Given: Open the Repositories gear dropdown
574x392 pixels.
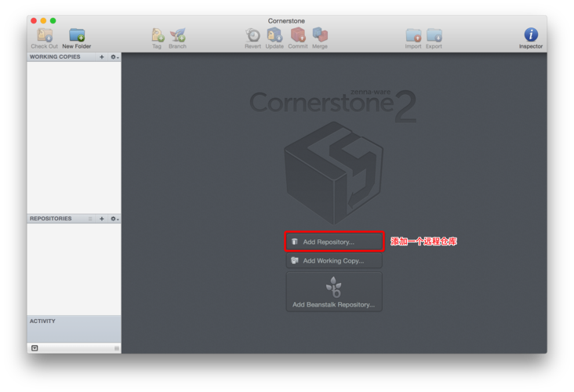Looking at the screenshot, I should click(114, 219).
